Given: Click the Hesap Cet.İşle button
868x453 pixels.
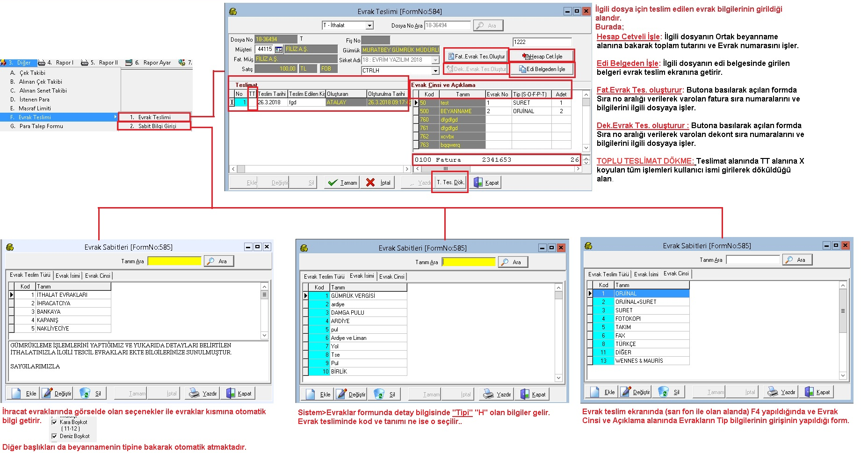Looking at the screenshot, I should tap(542, 57).
